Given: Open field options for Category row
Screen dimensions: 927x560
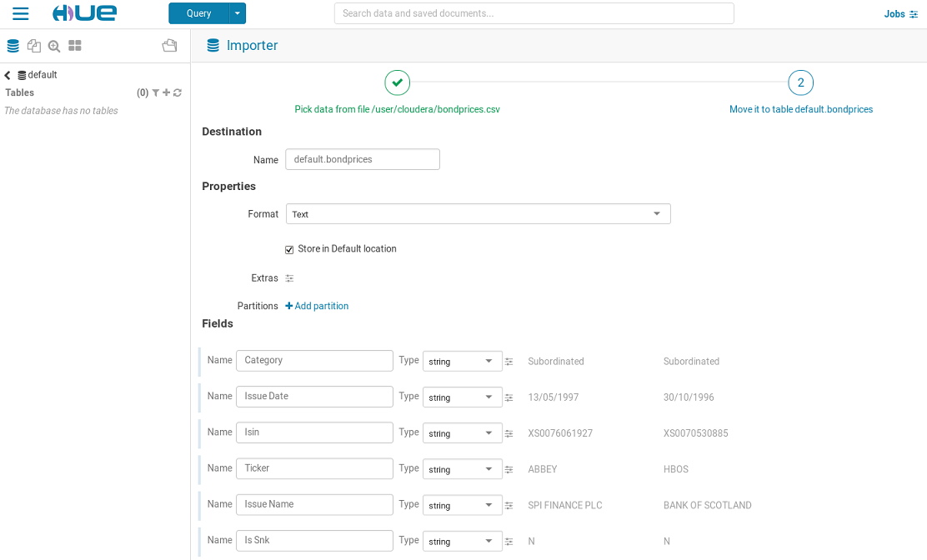Looking at the screenshot, I should click(x=509, y=362).
